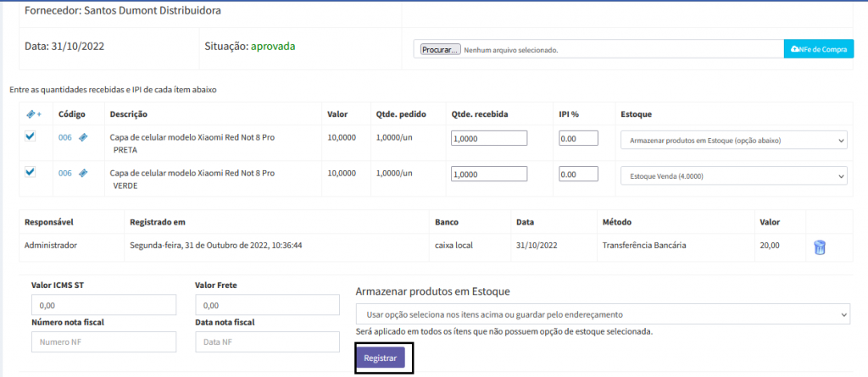Click the Número nota fiscal field
The image size is (868, 377).
[x=103, y=341]
